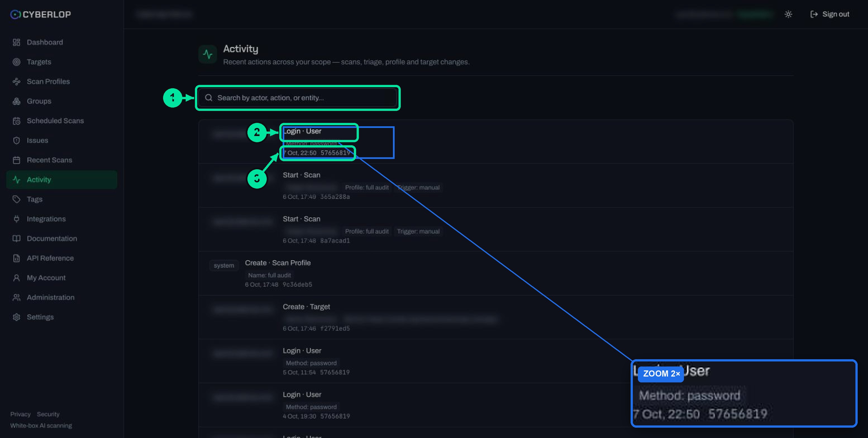868x438 pixels.
Task: Click the hash 'f2791ed5'
Action: point(335,328)
